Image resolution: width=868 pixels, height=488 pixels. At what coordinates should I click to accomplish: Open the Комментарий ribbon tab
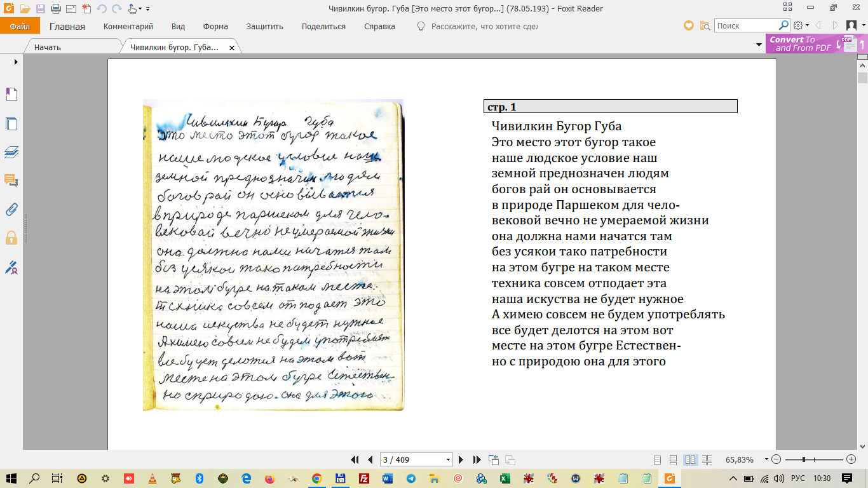point(128,26)
